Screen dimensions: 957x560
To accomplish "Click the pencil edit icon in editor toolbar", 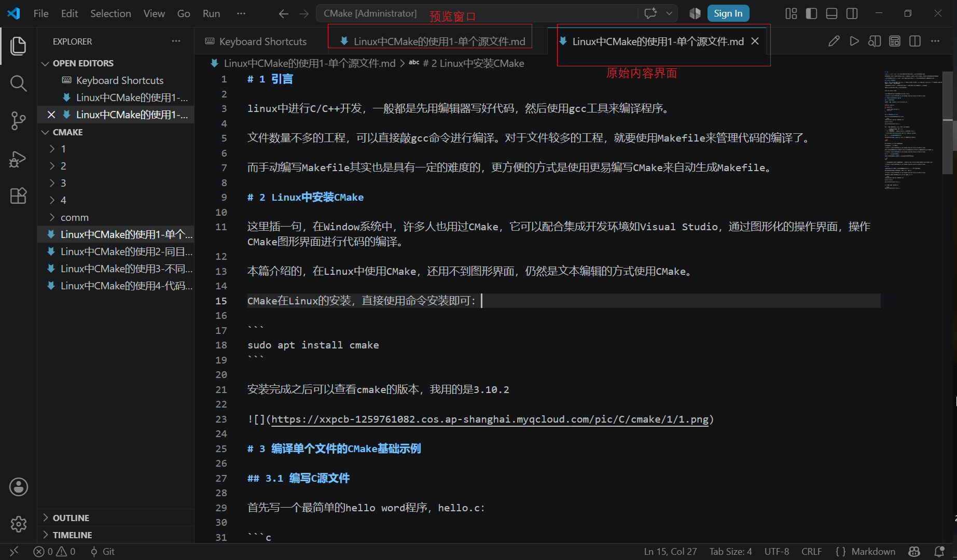I will (834, 41).
